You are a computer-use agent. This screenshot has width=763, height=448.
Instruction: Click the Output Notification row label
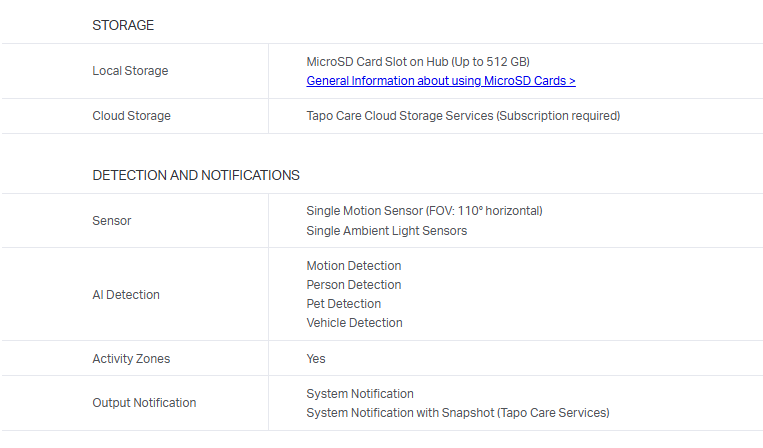point(144,403)
